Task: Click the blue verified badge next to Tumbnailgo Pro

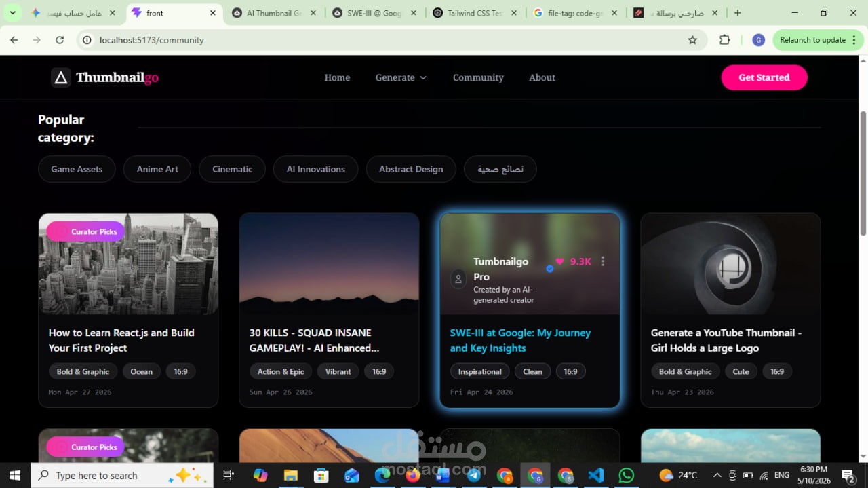Action: [x=550, y=269]
